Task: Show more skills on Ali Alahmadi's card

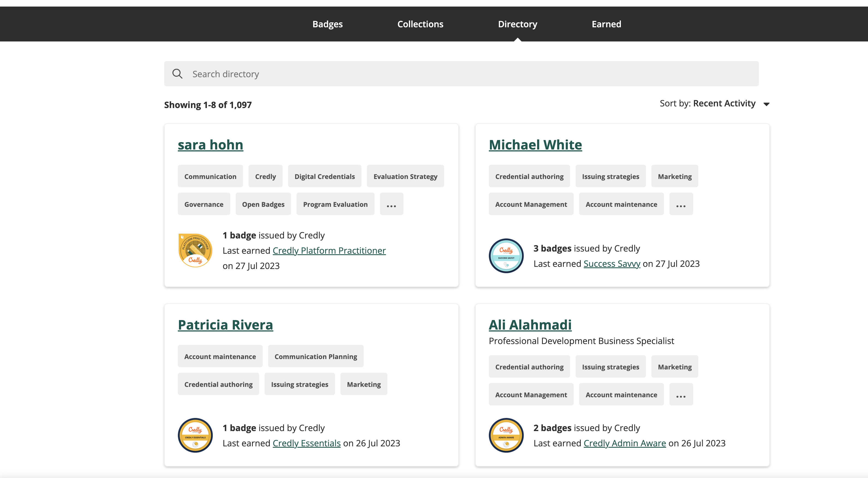Action: 681,395
